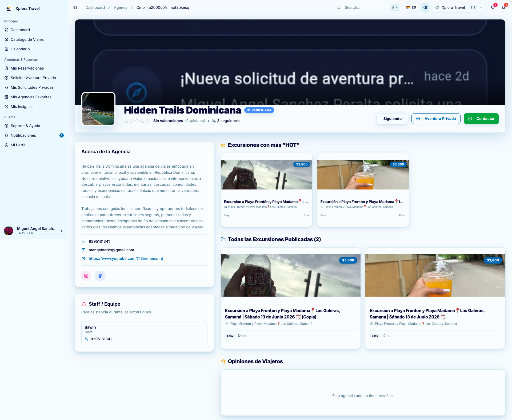This screenshot has height=420, width=512.
Task: Click the fifth rating star
Action: point(148,121)
